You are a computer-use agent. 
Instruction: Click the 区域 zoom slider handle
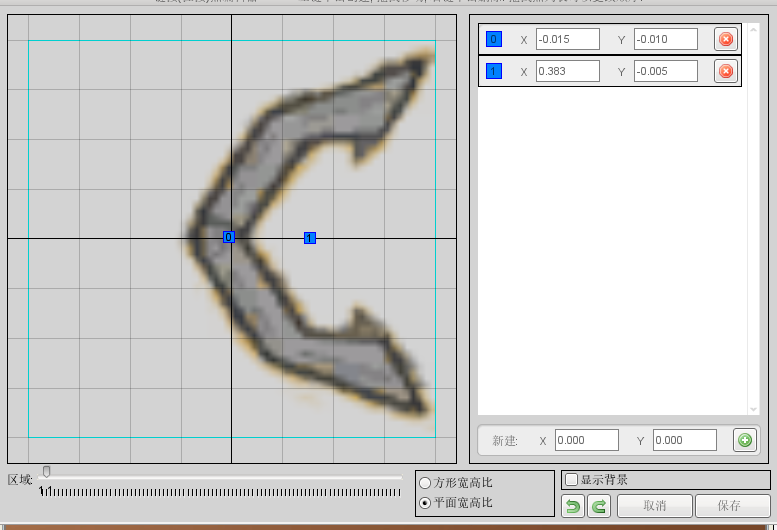[46, 472]
